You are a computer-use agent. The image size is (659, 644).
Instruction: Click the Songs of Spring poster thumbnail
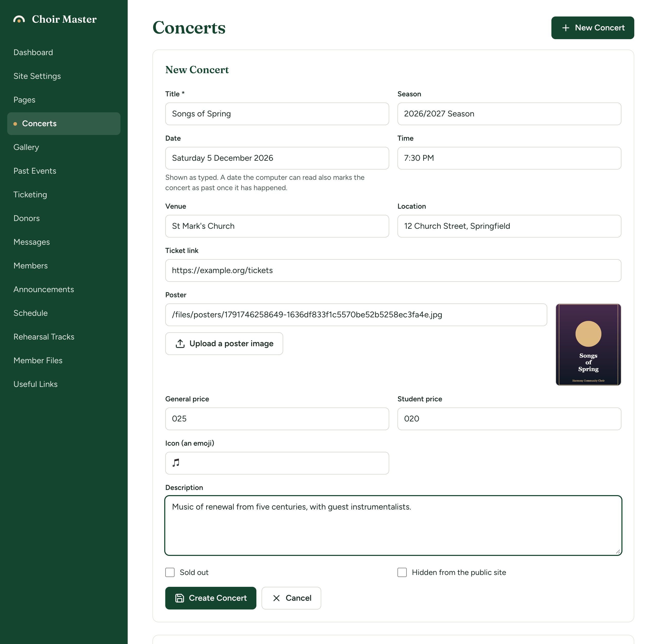(x=588, y=345)
